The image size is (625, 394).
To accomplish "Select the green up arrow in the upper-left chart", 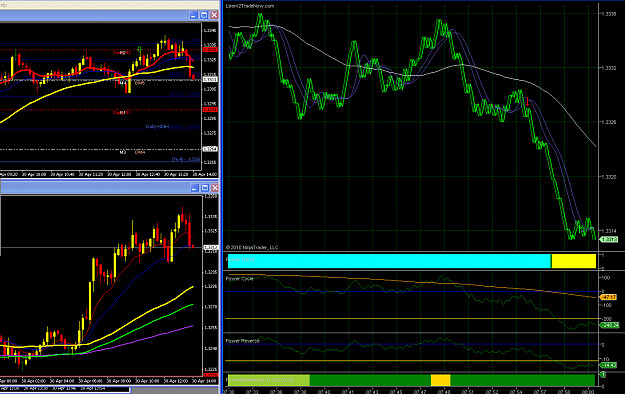I will tap(140, 49).
